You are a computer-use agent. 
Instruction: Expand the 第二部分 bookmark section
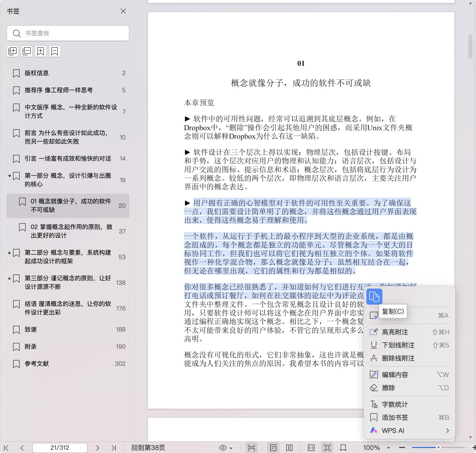pyautogui.click(x=10, y=253)
